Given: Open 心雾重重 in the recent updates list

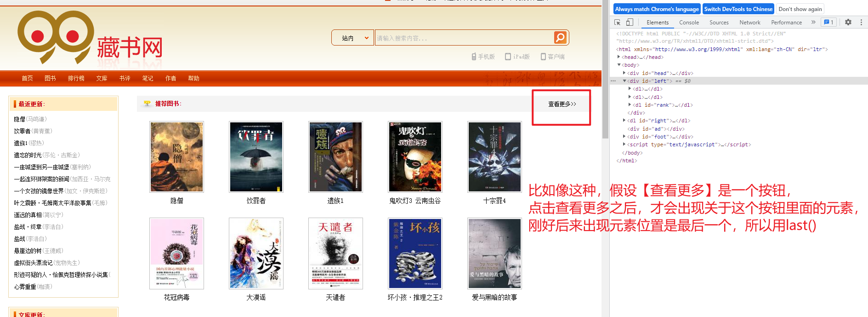Looking at the screenshot, I should click(x=25, y=287).
